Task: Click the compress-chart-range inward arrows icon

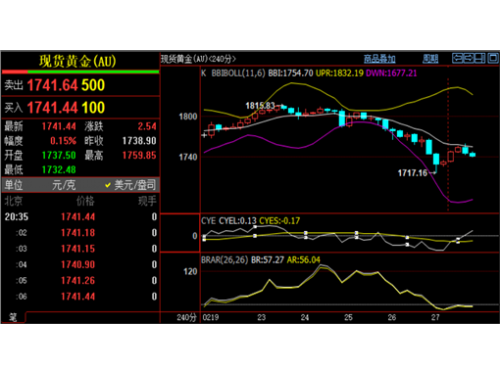Action: coord(469,58)
